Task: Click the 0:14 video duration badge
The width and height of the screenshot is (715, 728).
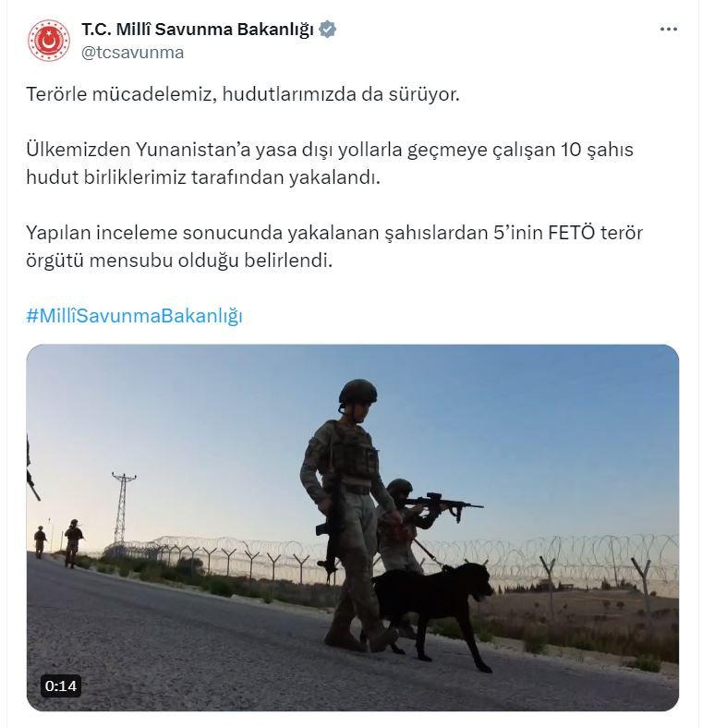Action: tap(61, 686)
